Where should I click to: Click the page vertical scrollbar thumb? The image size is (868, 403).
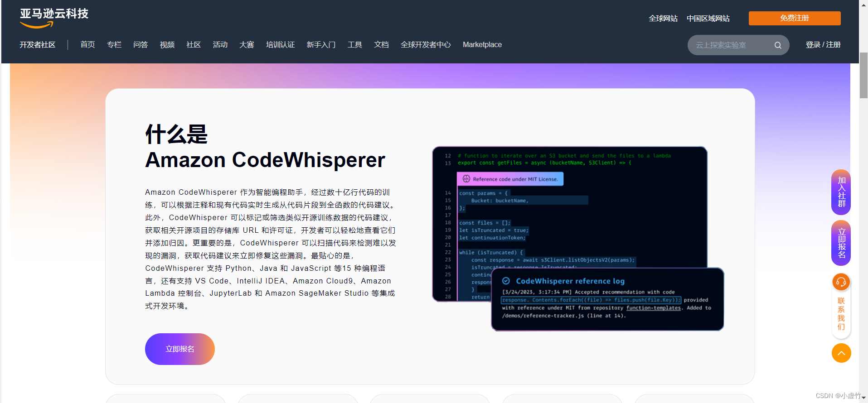point(863,75)
